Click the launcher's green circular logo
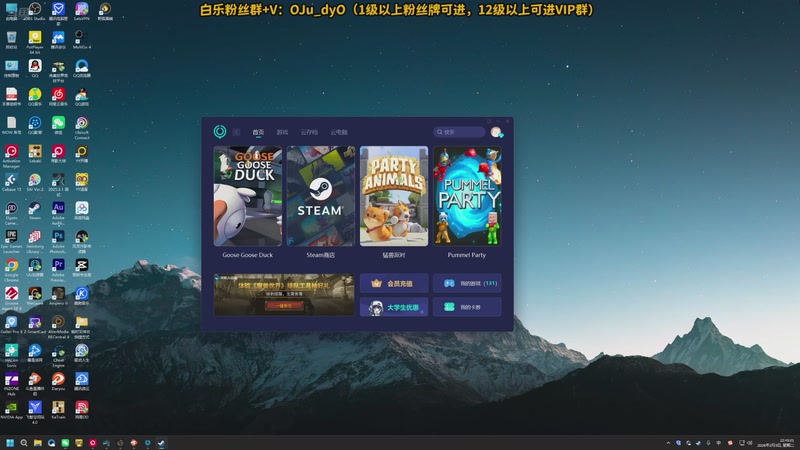Image resolution: width=800 pixels, height=450 pixels. tap(220, 132)
